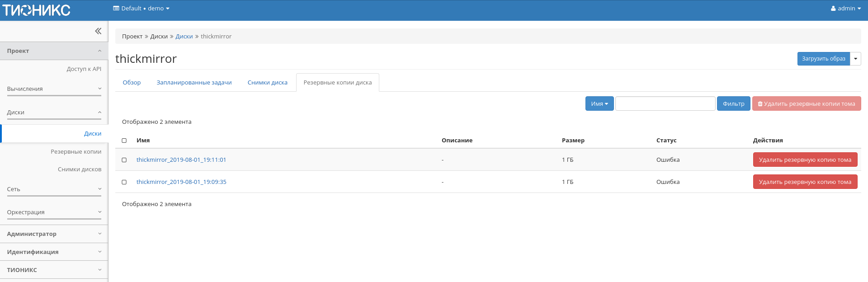The height and width of the screenshot is (282, 868).
Task: Open the Имя filter field dropdown
Action: 599,104
